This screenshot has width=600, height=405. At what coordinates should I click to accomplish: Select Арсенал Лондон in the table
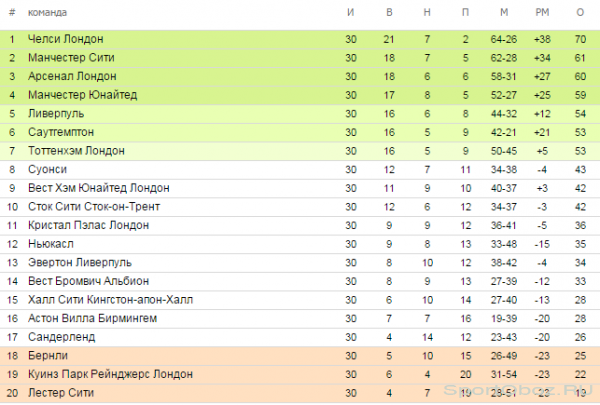point(72,76)
